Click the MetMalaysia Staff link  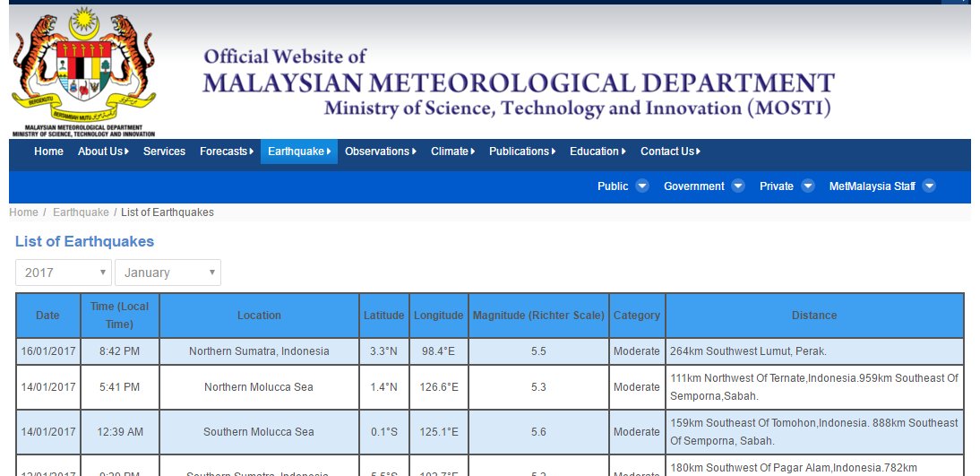tap(873, 186)
